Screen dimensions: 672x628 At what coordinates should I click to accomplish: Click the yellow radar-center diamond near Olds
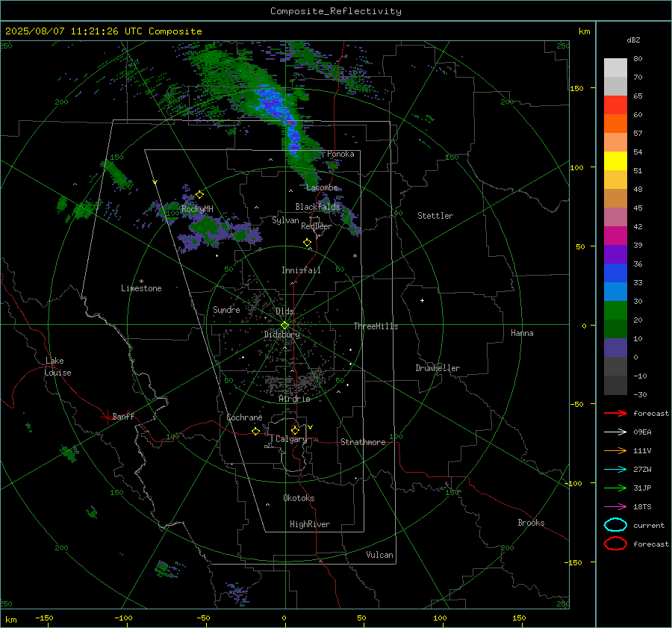click(x=284, y=326)
